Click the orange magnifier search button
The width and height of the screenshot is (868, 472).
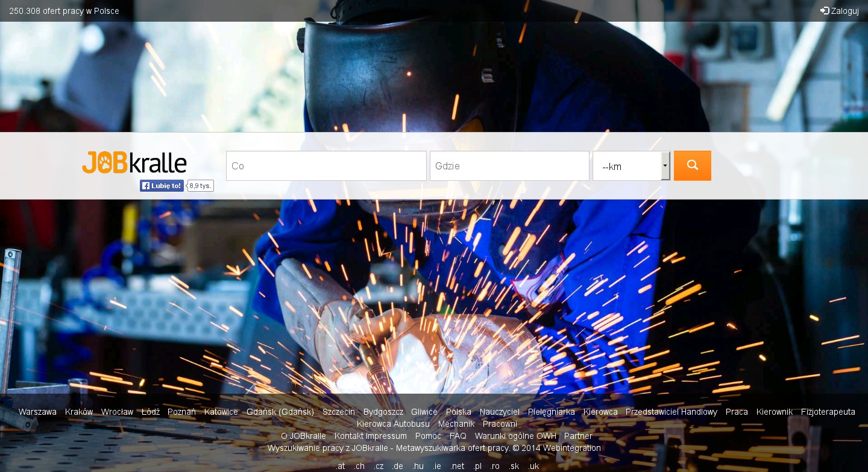click(692, 165)
